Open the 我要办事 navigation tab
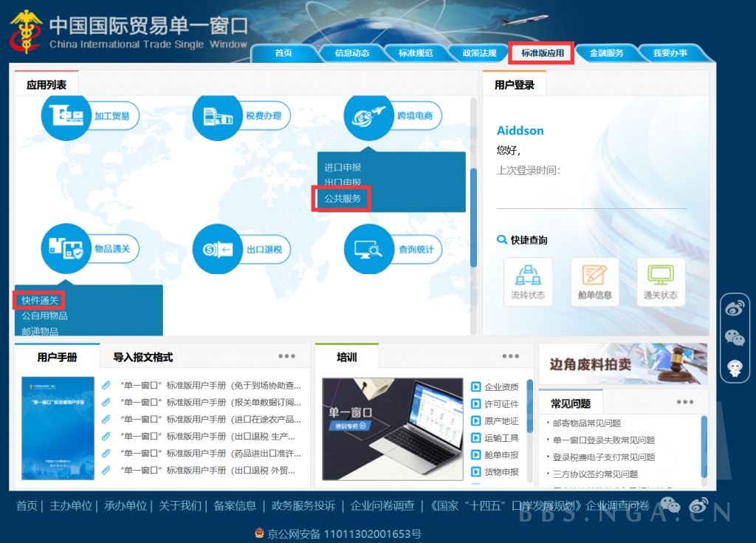This screenshot has height=543, width=756. click(x=670, y=53)
